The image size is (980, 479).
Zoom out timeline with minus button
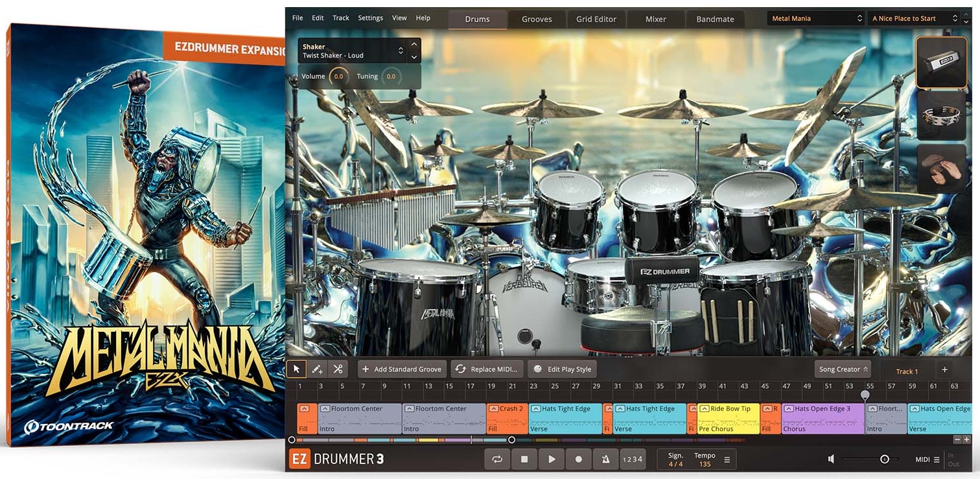pos(957,439)
